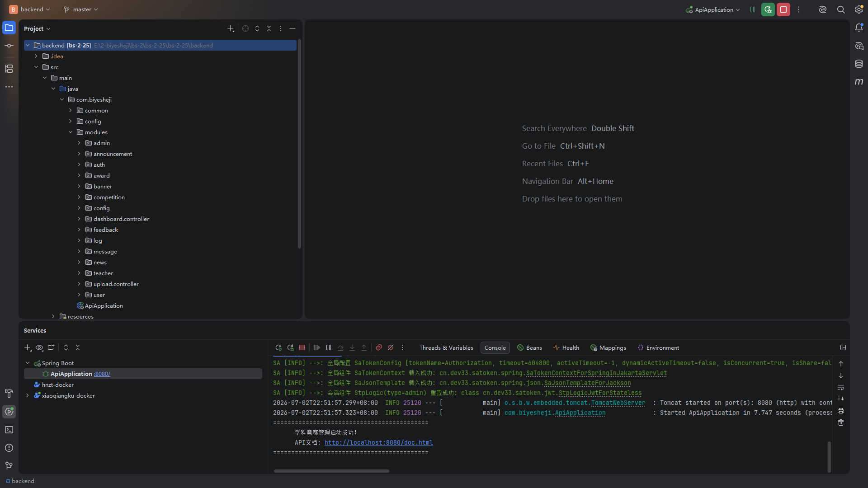
Task: Switch to the Mappings tab
Action: pos(608,347)
